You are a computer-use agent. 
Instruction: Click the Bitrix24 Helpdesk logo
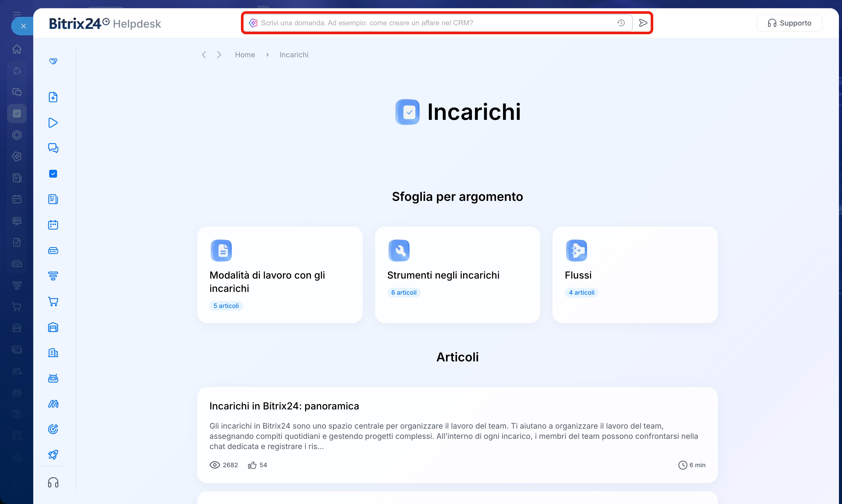click(105, 24)
